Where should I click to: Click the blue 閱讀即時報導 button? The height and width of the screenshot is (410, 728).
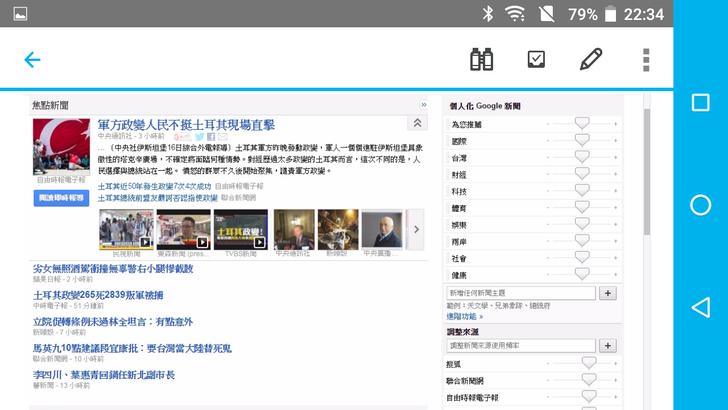click(61, 198)
